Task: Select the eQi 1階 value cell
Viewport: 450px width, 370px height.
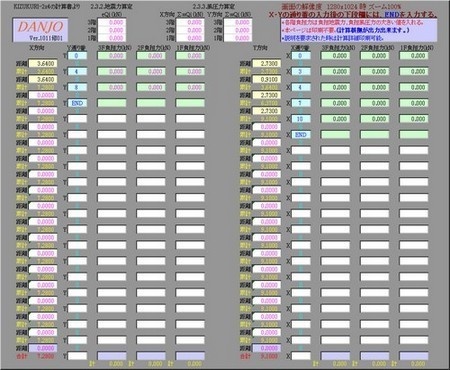Action: [112, 38]
